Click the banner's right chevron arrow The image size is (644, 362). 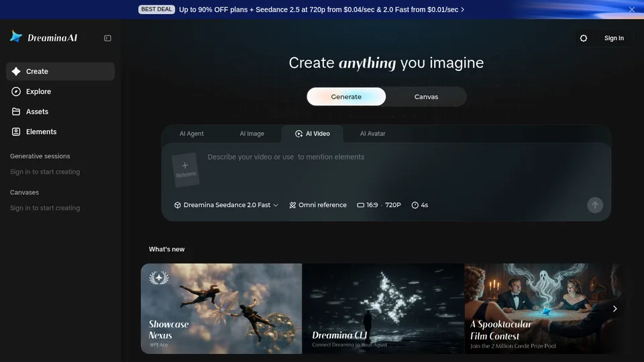[x=462, y=9]
